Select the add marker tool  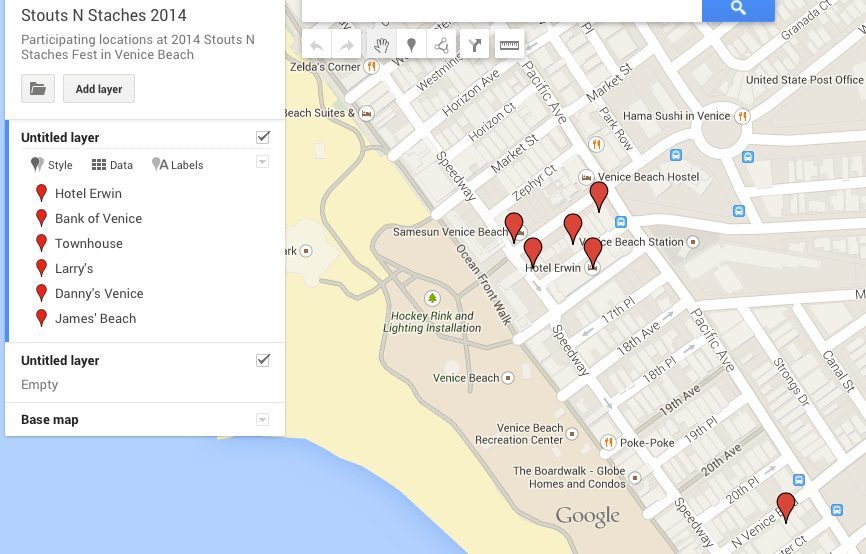[410, 45]
